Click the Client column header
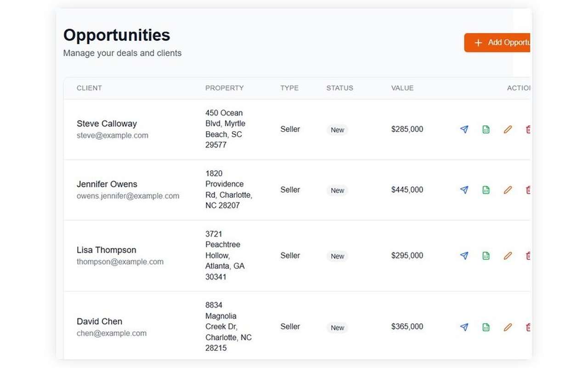This screenshot has width=588, height=368. pyautogui.click(x=89, y=88)
